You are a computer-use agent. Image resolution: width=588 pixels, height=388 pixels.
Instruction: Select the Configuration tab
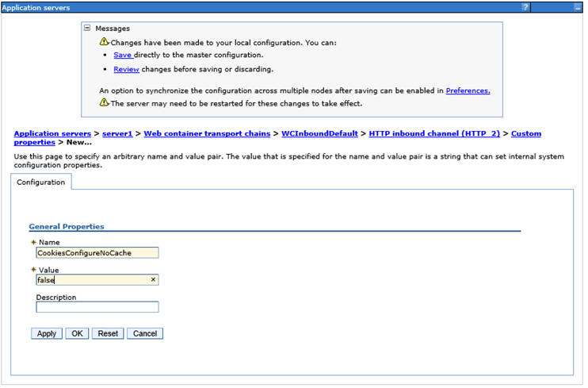(x=41, y=182)
